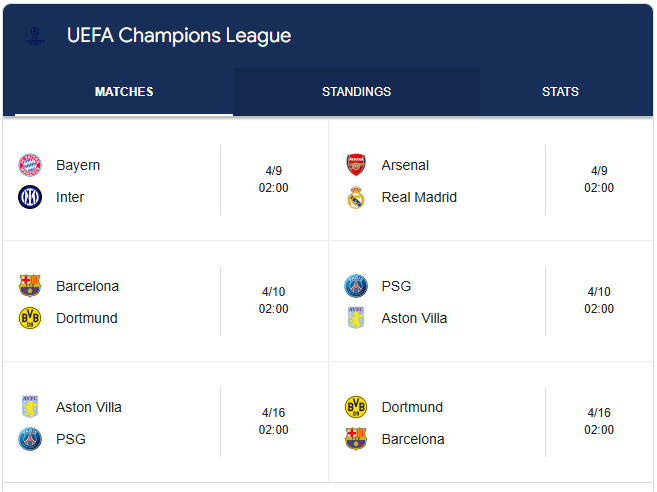Click Barcelona crest in 4/10 match

30,286
